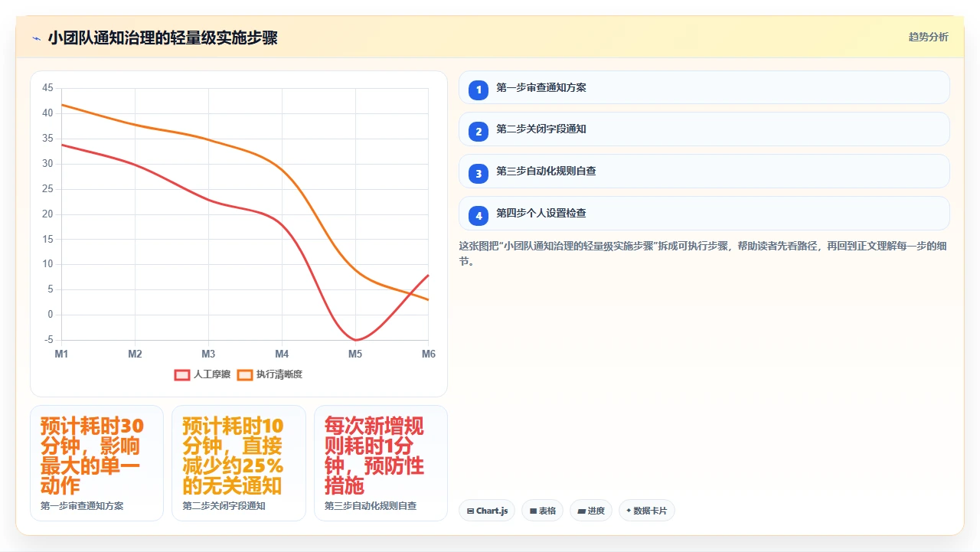980x552 pixels.
Task: Click the step 3 number badge
Action: point(479,174)
